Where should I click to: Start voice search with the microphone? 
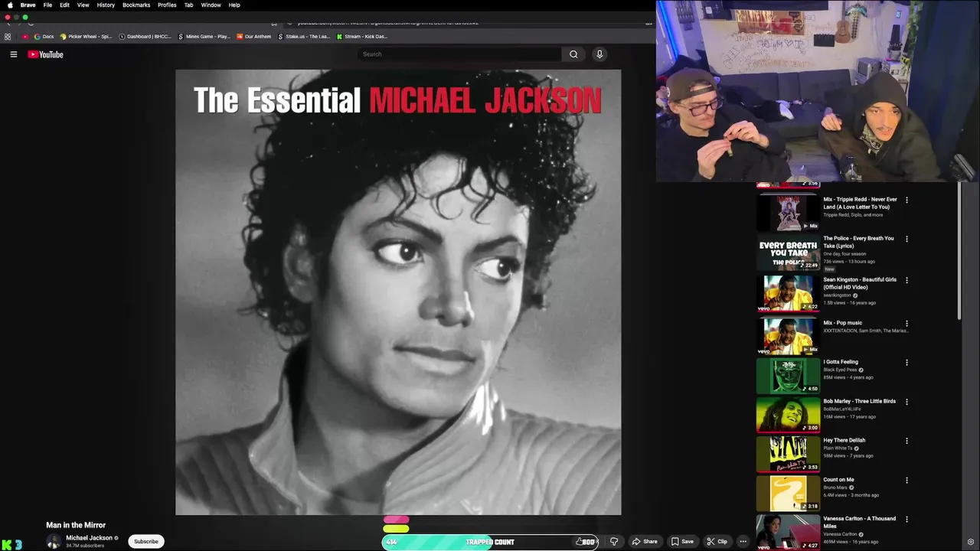tap(599, 54)
